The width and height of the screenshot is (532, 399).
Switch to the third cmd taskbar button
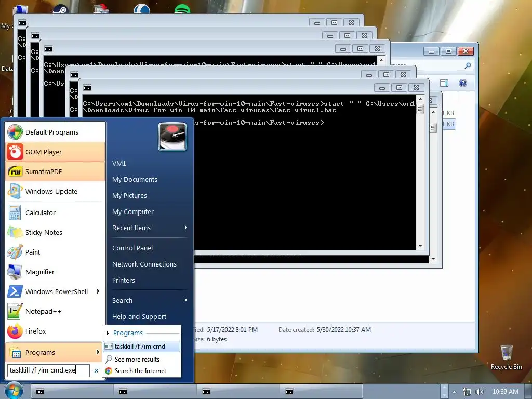coord(238,392)
